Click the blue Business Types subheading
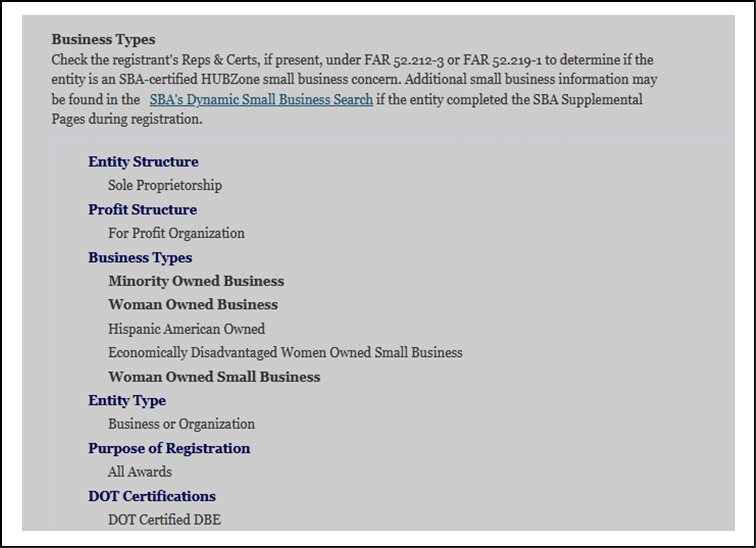The image size is (756, 548). tap(140, 257)
